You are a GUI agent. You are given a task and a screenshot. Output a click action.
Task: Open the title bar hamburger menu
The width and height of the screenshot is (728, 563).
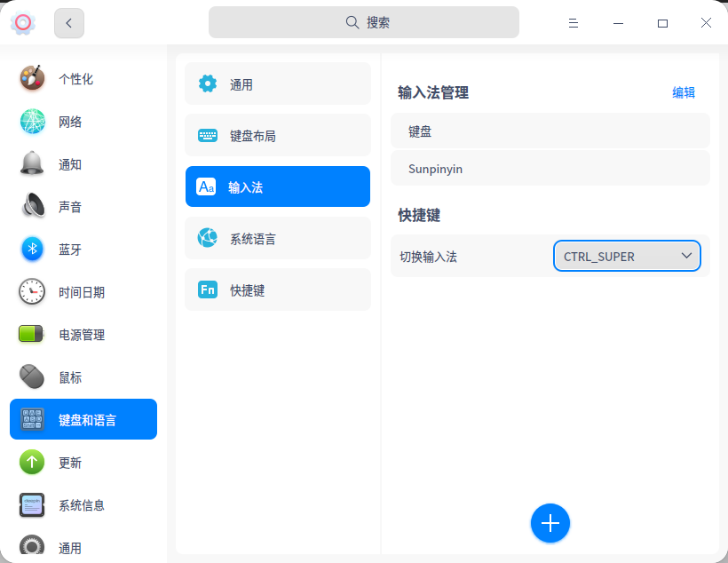[x=574, y=23]
